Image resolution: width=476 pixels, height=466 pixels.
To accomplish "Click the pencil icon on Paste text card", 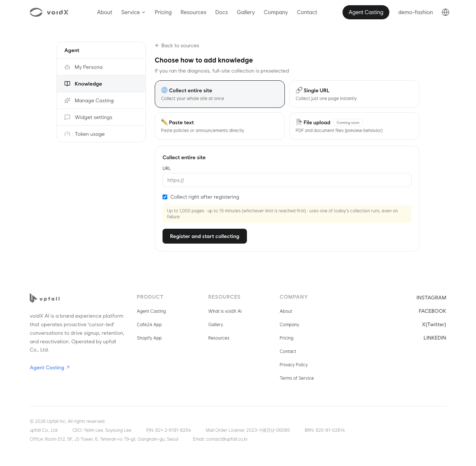I will pyautogui.click(x=164, y=122).
